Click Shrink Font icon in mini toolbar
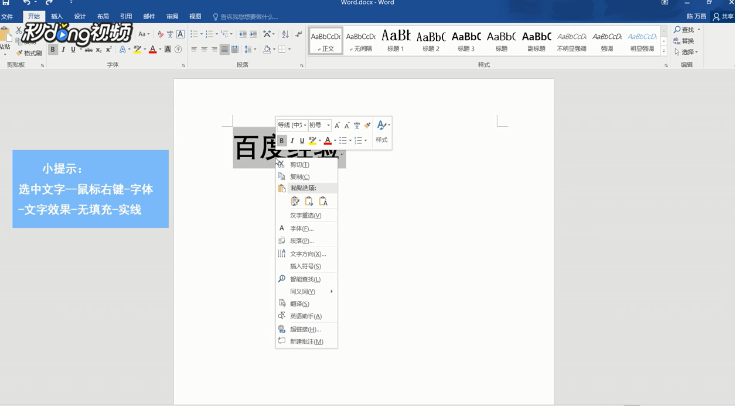 point(347,125)
